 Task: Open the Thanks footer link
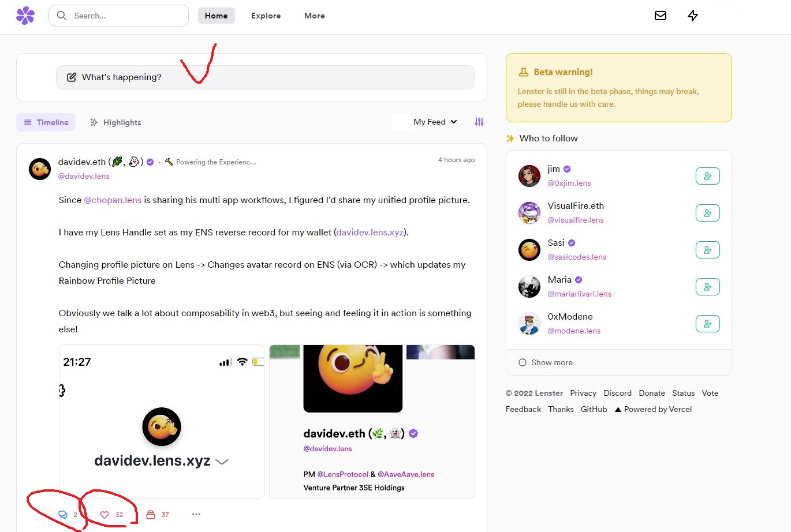pos(561,410)
